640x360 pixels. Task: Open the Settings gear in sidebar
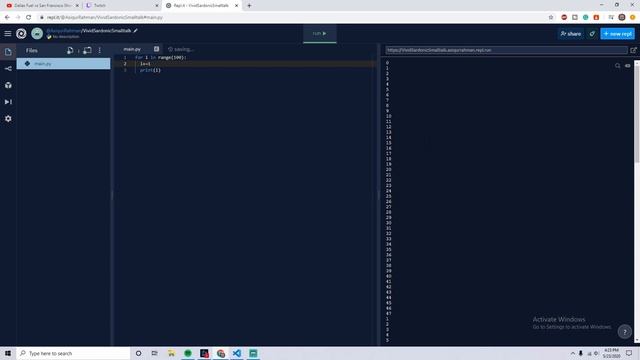8,119
